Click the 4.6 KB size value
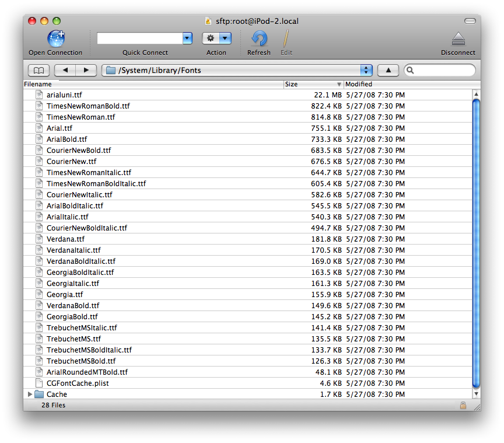The width and height of the screenshot is (504, 443). 331,383
